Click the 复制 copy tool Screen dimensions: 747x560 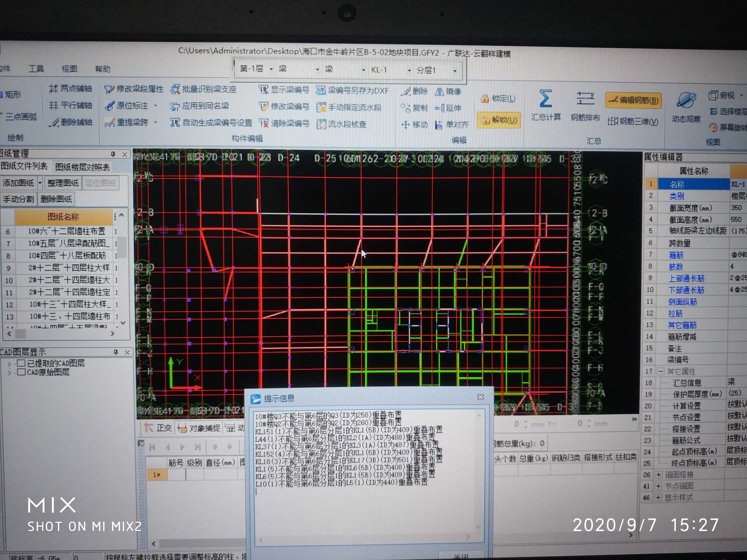pos(414,108)
